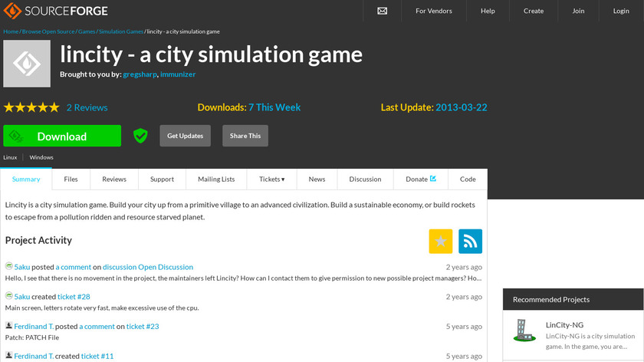This screenshot has height=362, width=644.
Task: Open the Mailing Lists tab
Action: [216, 179]
